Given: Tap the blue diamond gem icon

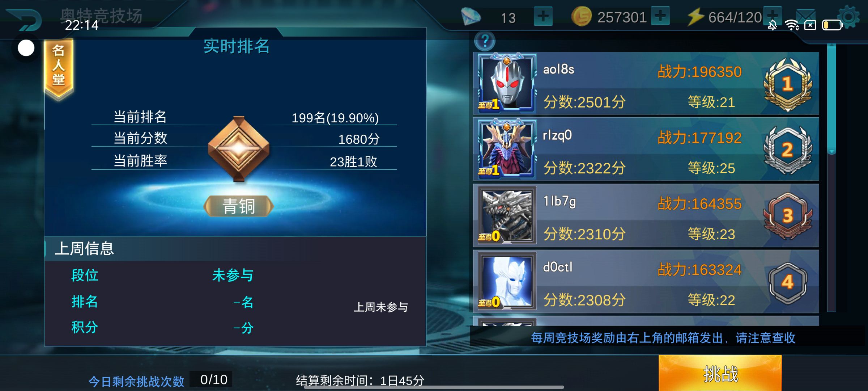Looking at the screenshot, I should (x=471, y=17).
